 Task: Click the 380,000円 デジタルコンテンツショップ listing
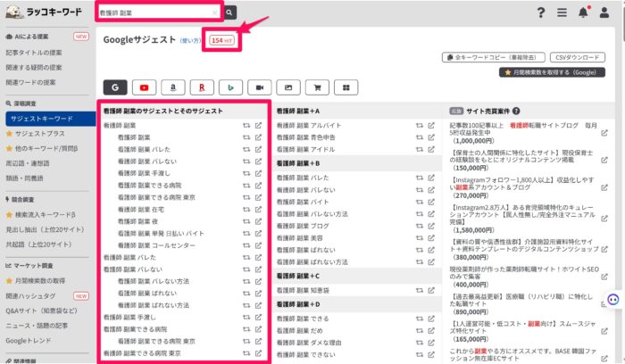(x=524, y=249)
